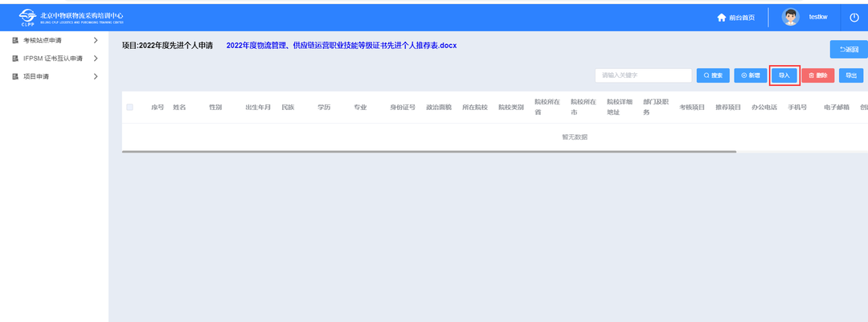Viewport: 868px width, 322px height.
Task: Click the power logout icon
Action: point(854,17)
